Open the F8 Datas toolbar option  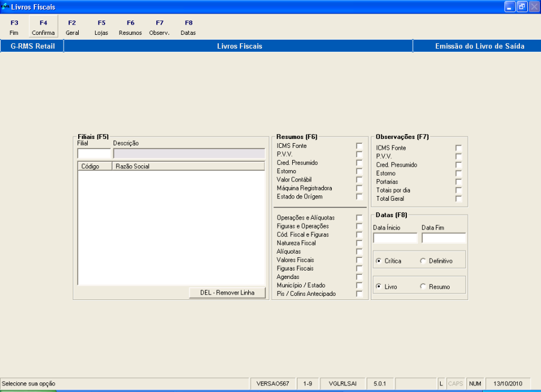point(188,27)
